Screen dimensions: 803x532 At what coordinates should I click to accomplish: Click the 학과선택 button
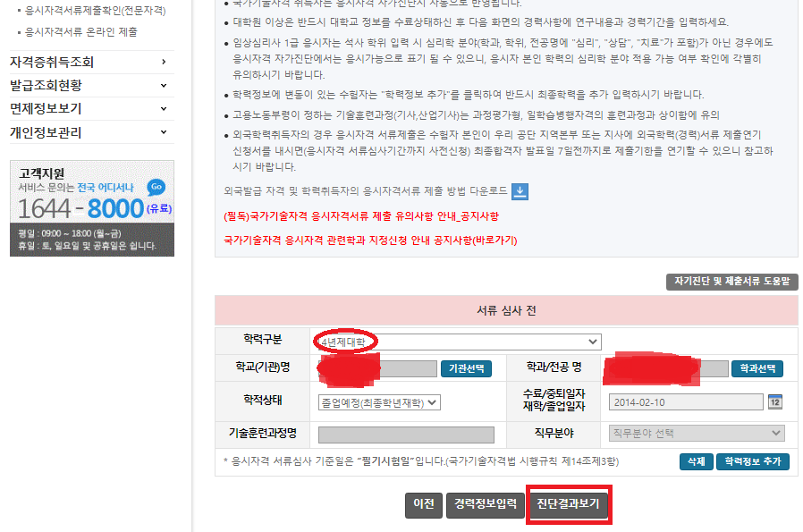pyautogui.click(x=757, y=367)
